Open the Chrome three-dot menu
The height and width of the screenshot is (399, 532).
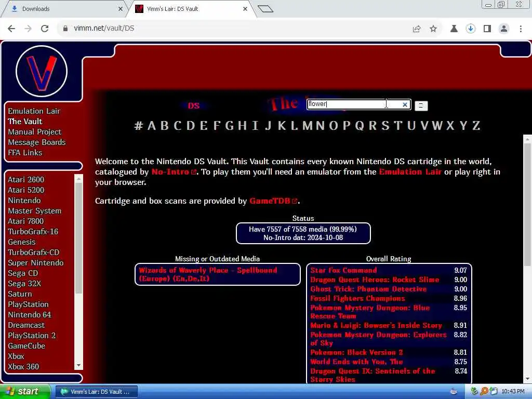pos(521,29)
